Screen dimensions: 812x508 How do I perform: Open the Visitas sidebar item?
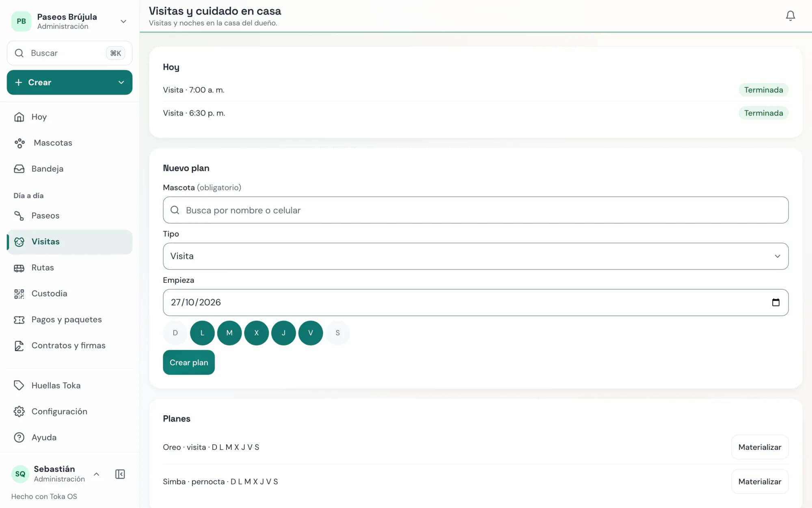click(x=69, y=242)
